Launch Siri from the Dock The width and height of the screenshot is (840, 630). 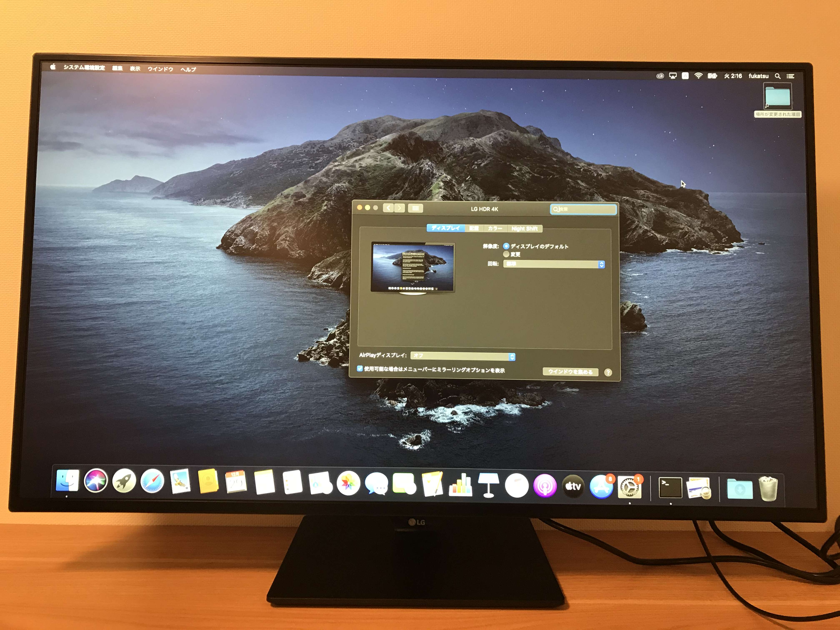[96, 481]
